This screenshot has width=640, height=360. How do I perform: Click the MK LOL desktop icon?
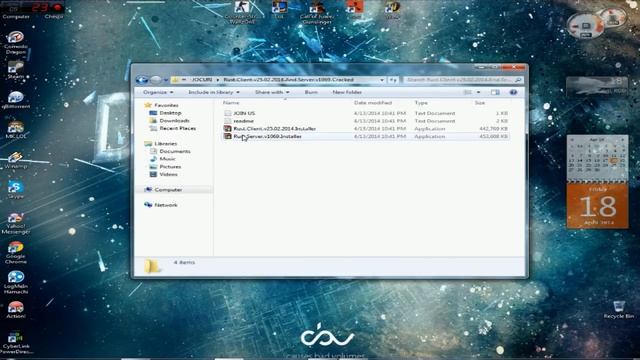pos(16,129)
